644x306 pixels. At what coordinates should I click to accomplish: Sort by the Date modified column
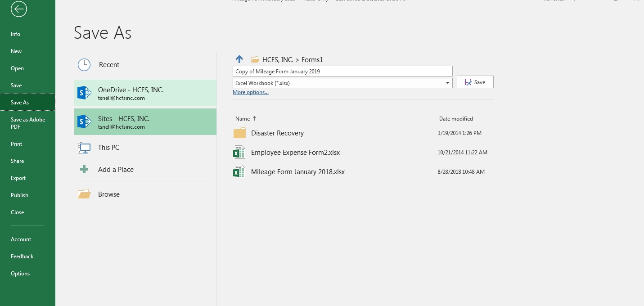[x=455, y=119]
